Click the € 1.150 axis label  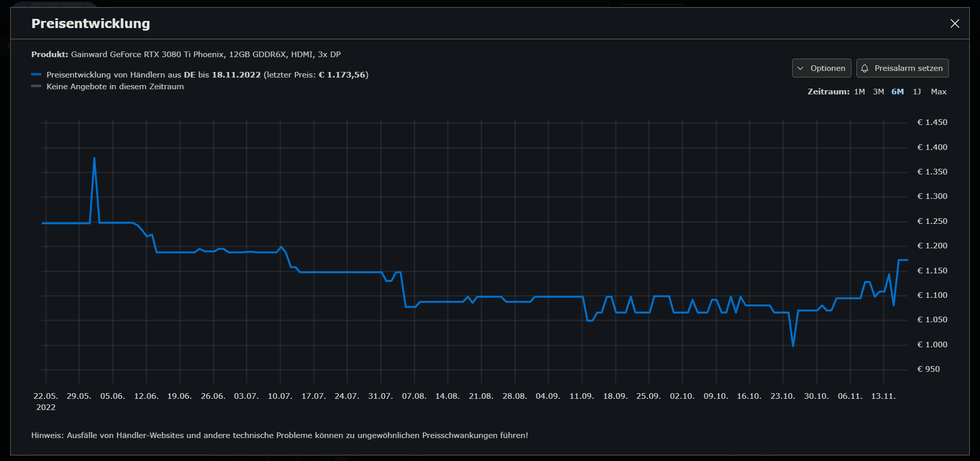[932, 271]
